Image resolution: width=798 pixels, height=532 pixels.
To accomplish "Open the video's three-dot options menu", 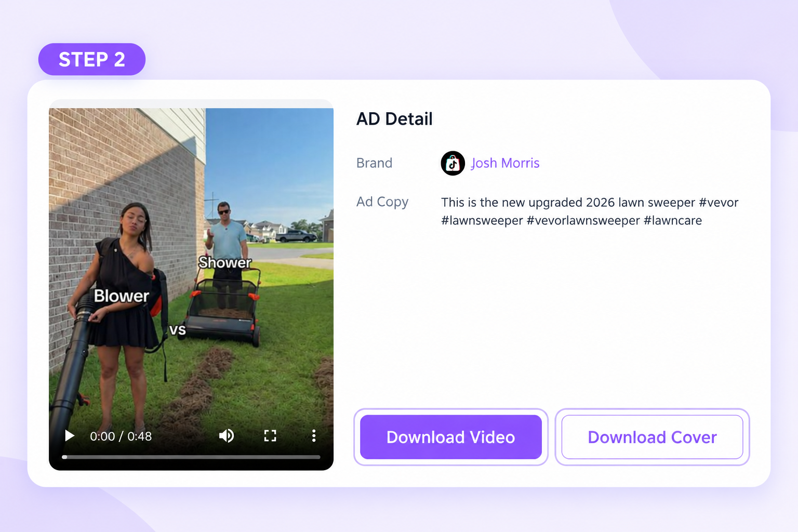I will click(314, 436).
